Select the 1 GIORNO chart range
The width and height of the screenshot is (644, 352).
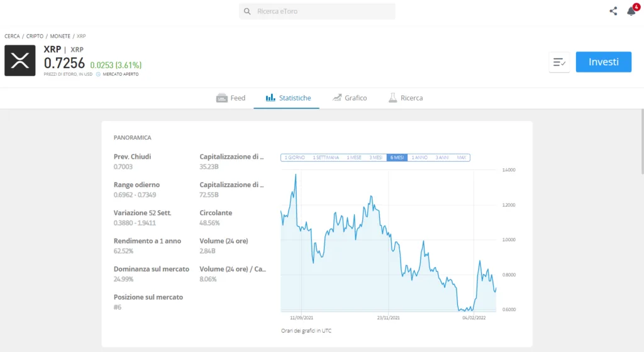294,157
